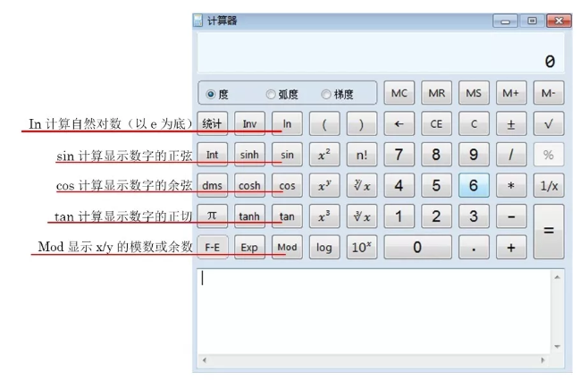Select the 梯度 (gradians) radio button

(326, 94)
